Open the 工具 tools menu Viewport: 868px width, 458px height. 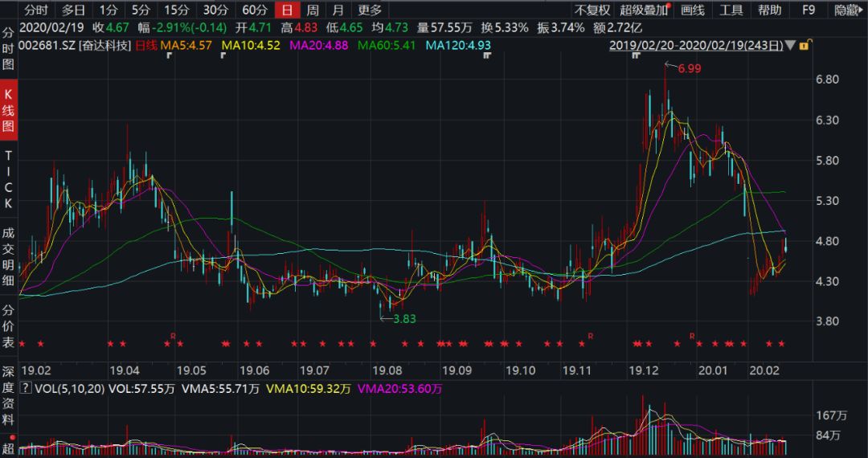tap(731, 10)
